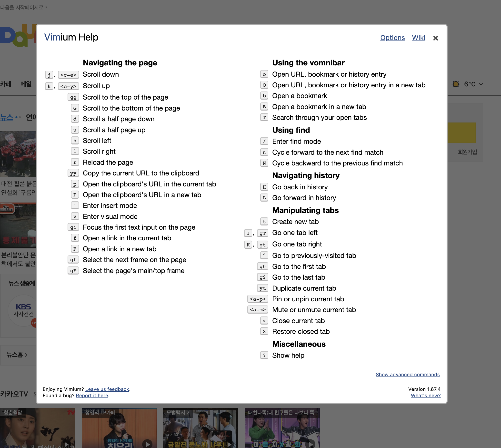Screen dimensions: 501x448
Task: Click the 'j' key badge for Scroll down
Action: pyautogui.click(x=49, y=75)
